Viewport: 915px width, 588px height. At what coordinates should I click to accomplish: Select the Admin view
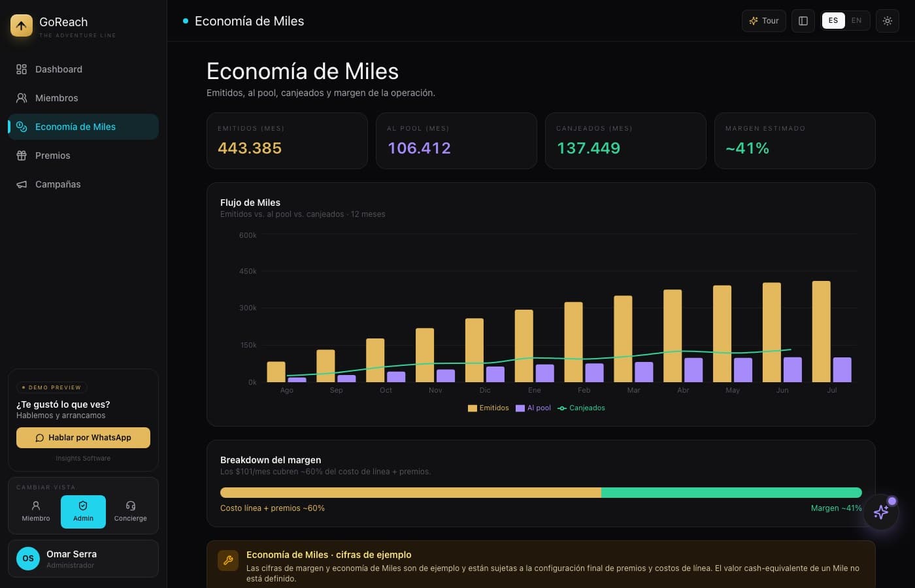(x=83, y=512)
